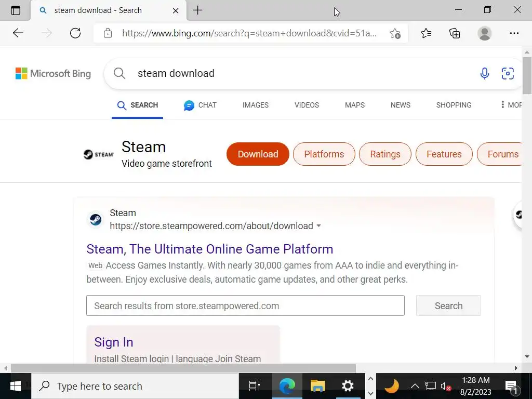Click the scroll down arrow
This screenshot has width=532, height=399.
[x=527, y=356]
